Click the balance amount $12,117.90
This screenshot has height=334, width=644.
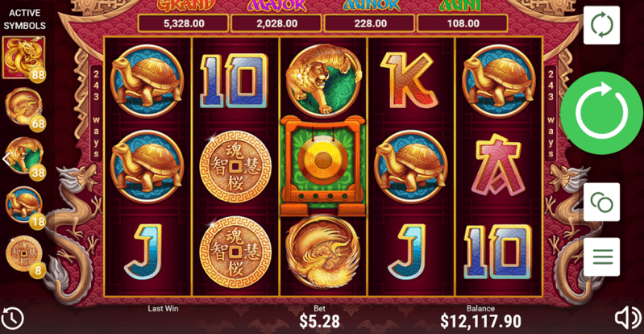[x=480, y=321]
